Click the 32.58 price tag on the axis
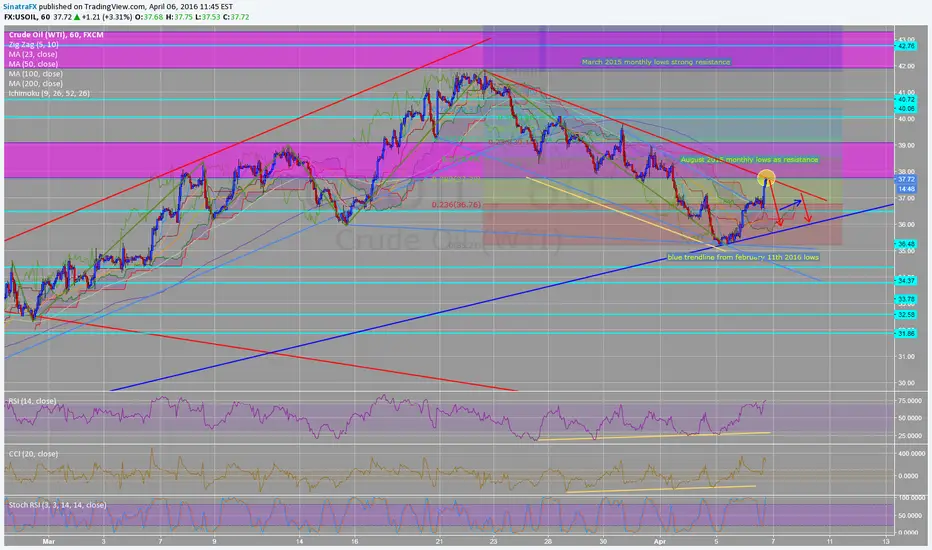The height and width of the screenshot is (550, 932). click(906, 315)
